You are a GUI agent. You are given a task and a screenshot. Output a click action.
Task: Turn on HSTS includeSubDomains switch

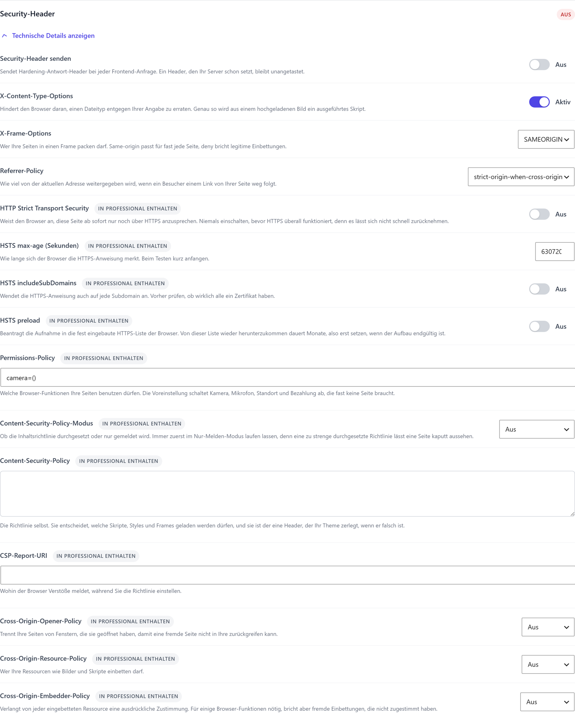(539, 289)
